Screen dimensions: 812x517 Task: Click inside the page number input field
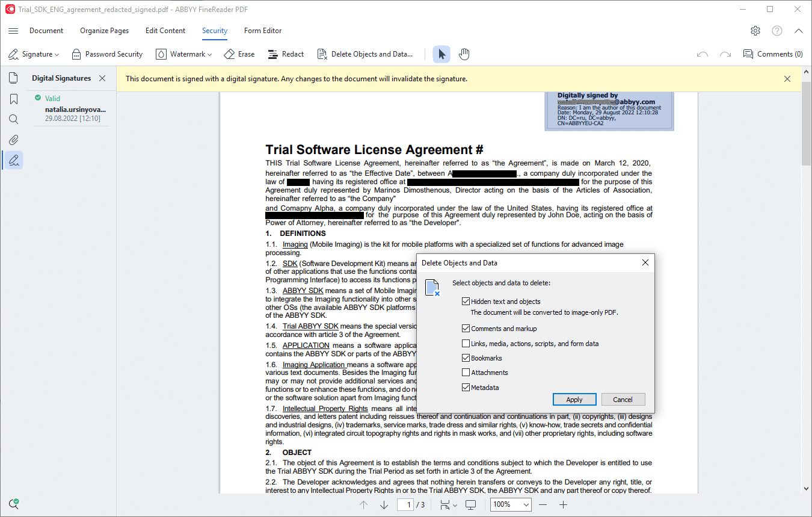point(405,504)
